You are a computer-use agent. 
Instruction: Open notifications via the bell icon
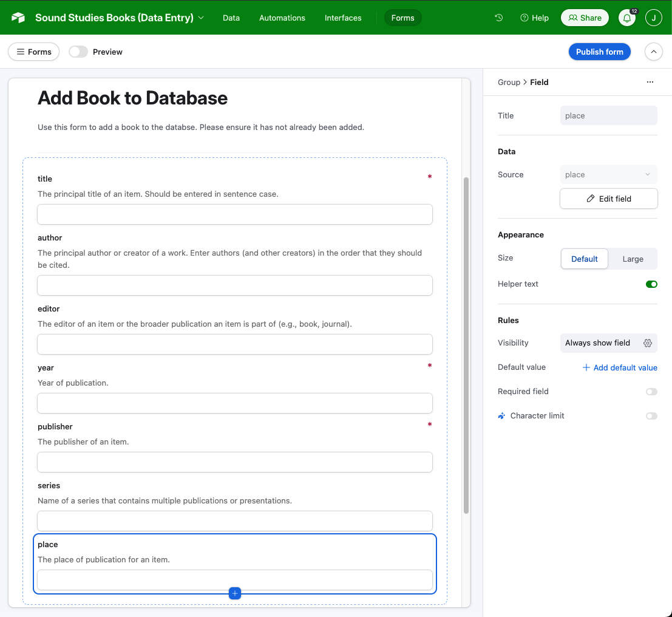click(627, 18)
